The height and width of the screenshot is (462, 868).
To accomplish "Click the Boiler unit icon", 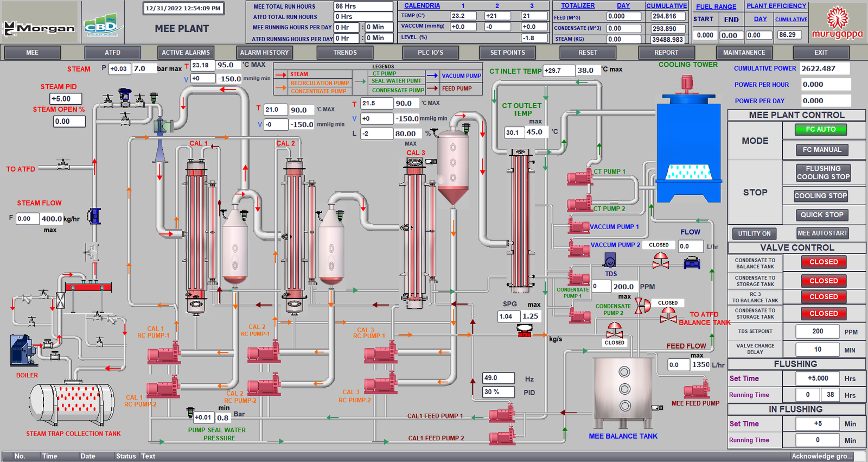I will (23, 351).
